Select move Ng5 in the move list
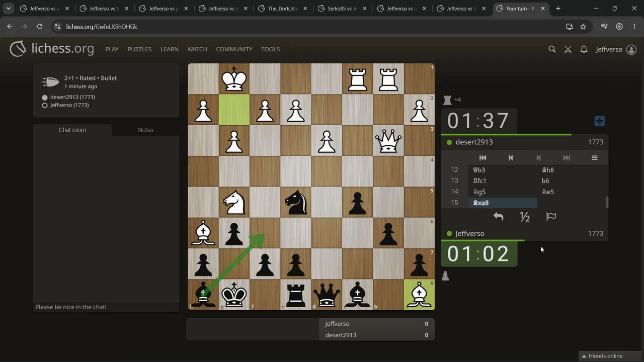The width and height of the screenshot is (644, 362). click(x=502, y=192)
